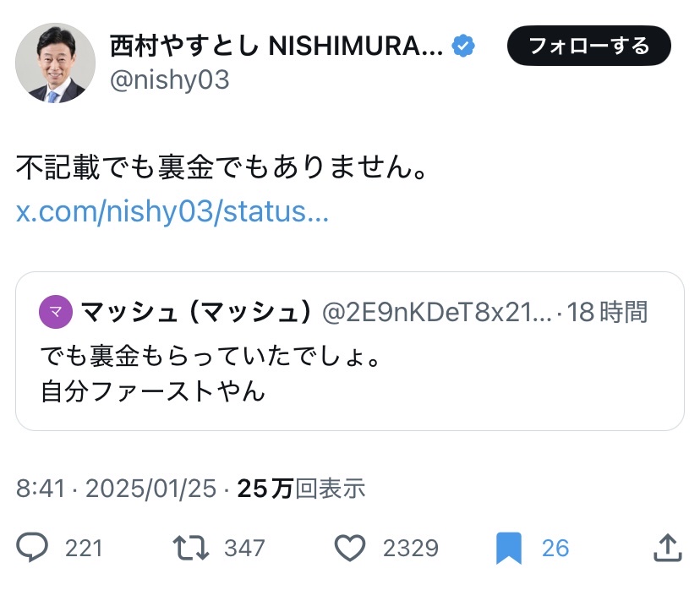Open the quoted tweet by マッシュ
Image resolution: width=700 pixels, height=601 pixels.
pyautogui.click(x=350, y=351)
